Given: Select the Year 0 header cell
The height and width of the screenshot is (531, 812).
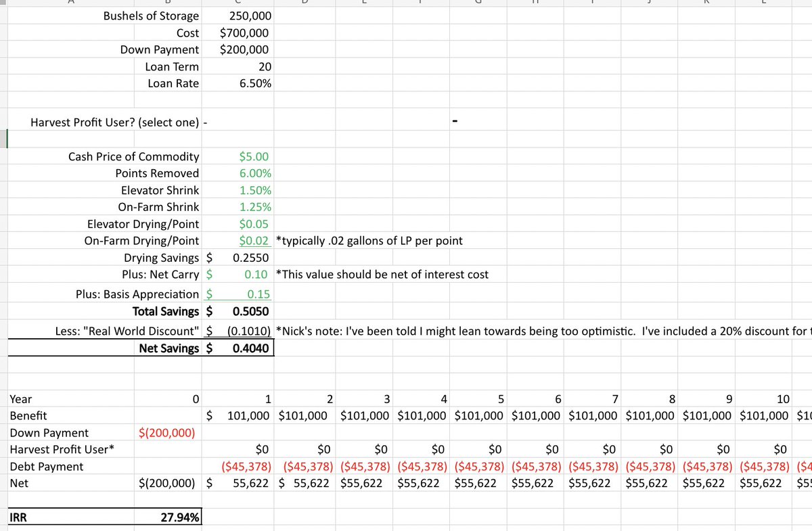Looking at the screenshot, I should coord(196,399).
